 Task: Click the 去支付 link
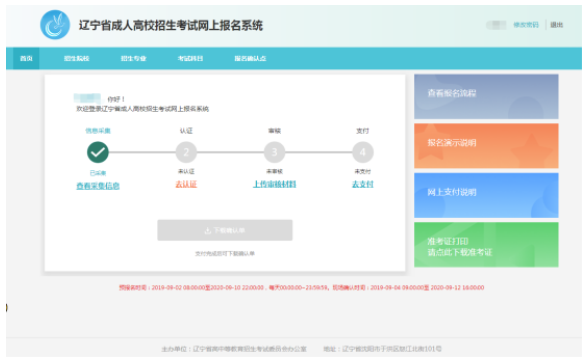click(363, 184)
